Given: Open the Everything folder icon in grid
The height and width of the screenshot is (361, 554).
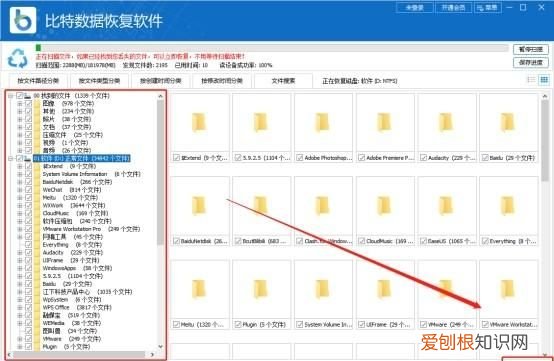Looking at the screenshot, I should point(507,206).
